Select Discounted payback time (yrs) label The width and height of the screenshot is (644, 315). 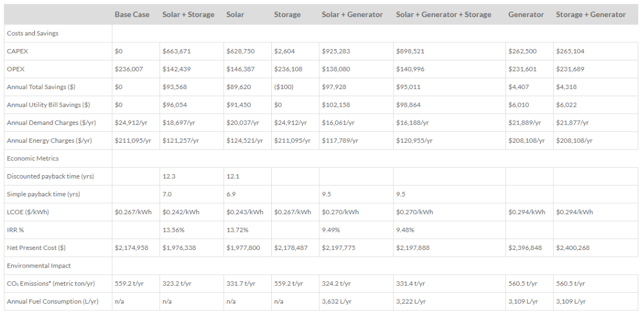tap(50, 176)
